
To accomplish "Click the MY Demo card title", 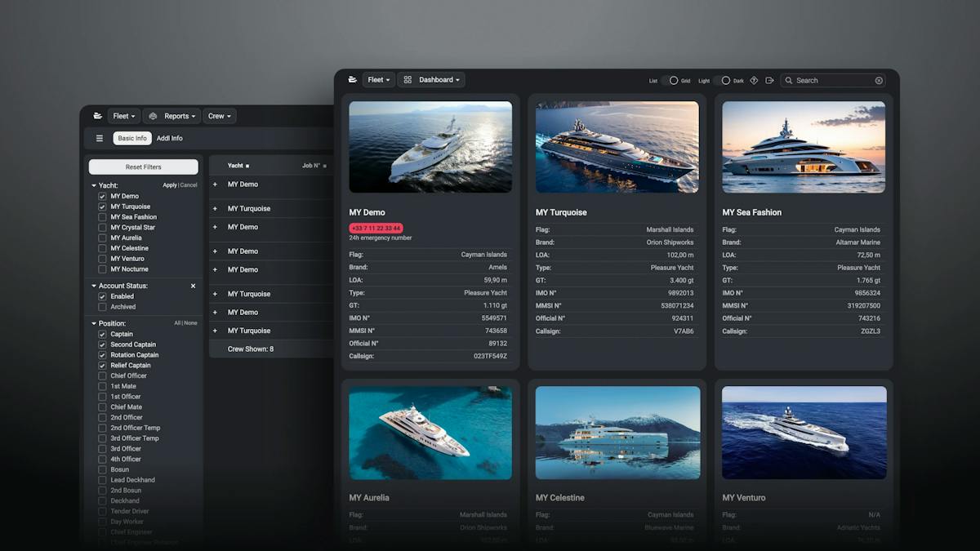I will pos(367,212).
